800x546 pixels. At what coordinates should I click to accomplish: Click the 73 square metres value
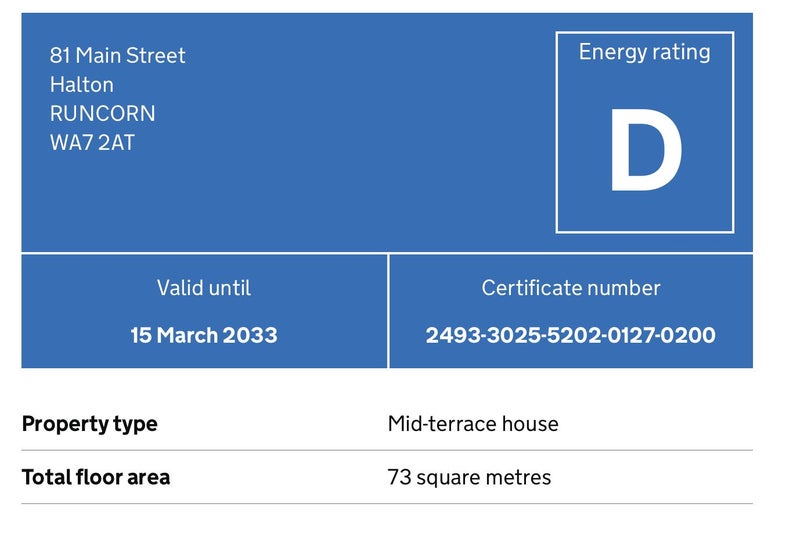(469, 478)
